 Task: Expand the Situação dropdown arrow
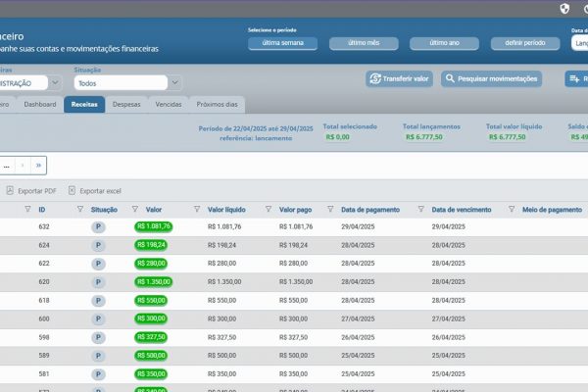click(x=174, y=82)
